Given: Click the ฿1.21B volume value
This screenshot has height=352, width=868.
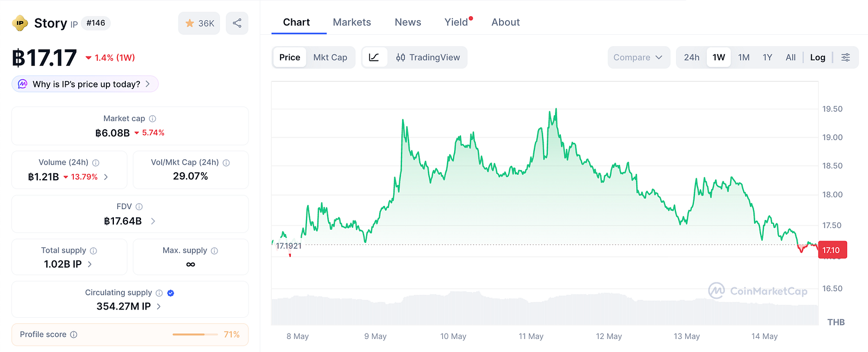Looking at the screenshot, I should [43, 177].
